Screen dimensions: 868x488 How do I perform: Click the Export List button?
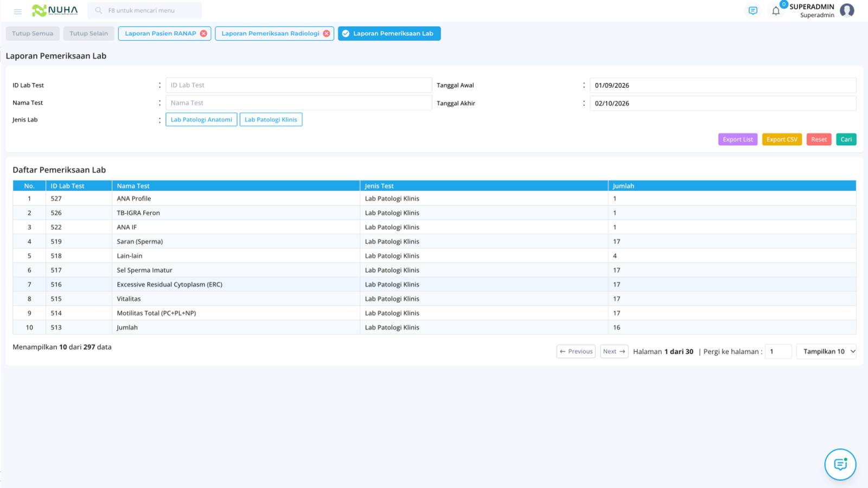[738, 139]
